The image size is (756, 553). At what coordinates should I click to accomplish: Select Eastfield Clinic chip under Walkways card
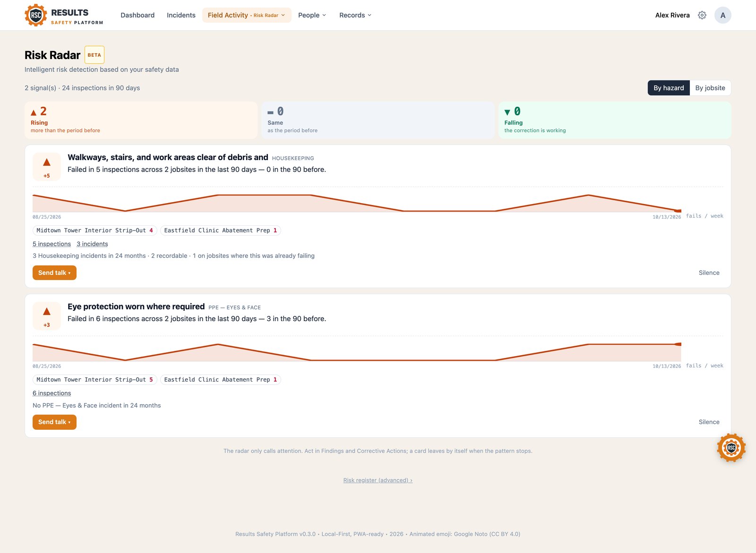[x=221, y=230]
